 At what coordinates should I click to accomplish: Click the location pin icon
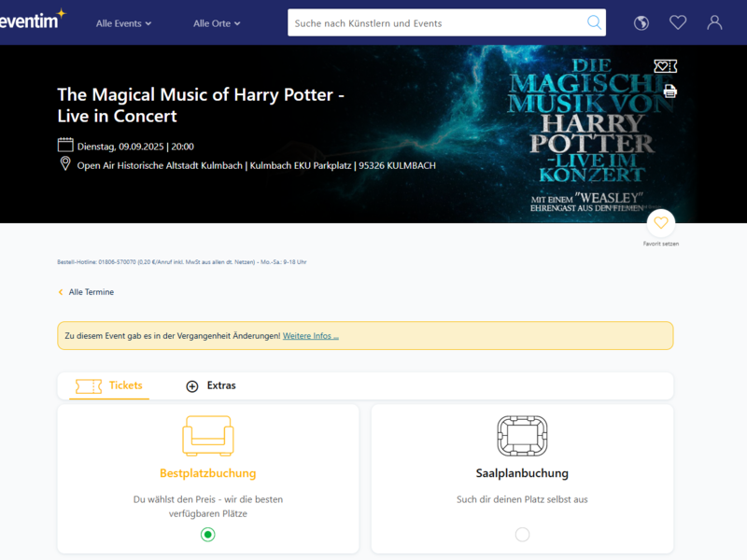pyautogui.click(x=65, y=164)
